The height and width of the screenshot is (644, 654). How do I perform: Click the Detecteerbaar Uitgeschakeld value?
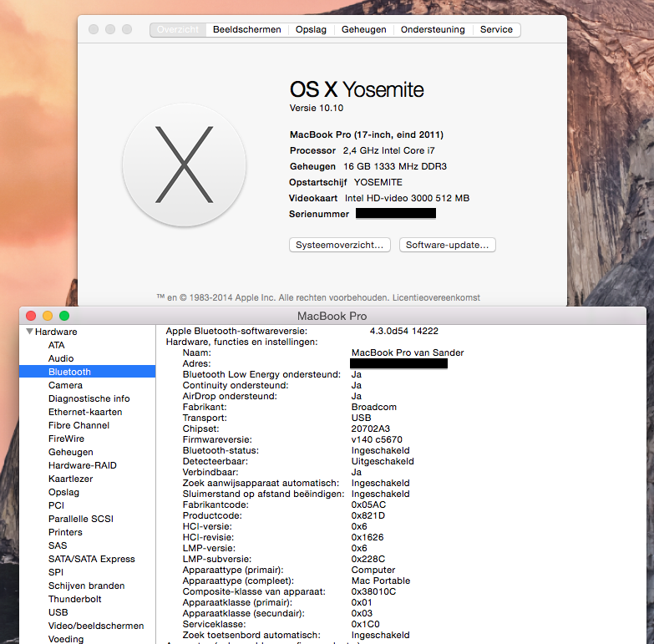383,461
